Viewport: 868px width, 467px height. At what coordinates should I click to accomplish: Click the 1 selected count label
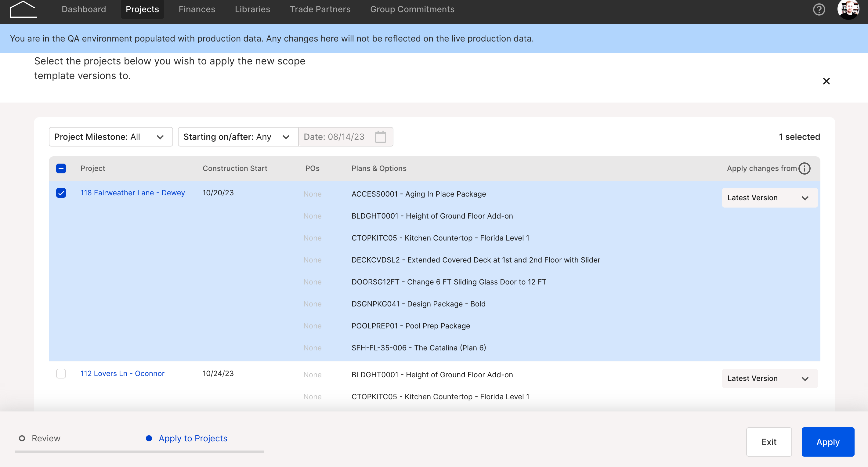(x=799, y=137)
